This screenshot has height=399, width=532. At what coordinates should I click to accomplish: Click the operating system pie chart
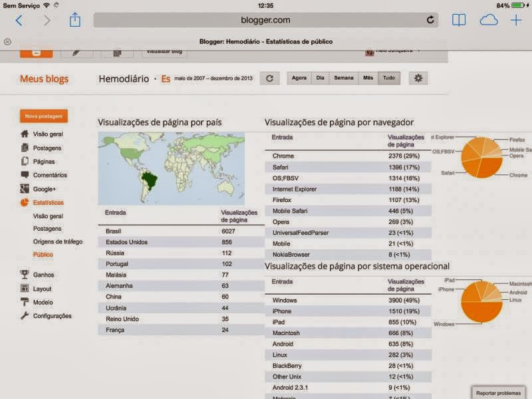[x=481, y=302]
